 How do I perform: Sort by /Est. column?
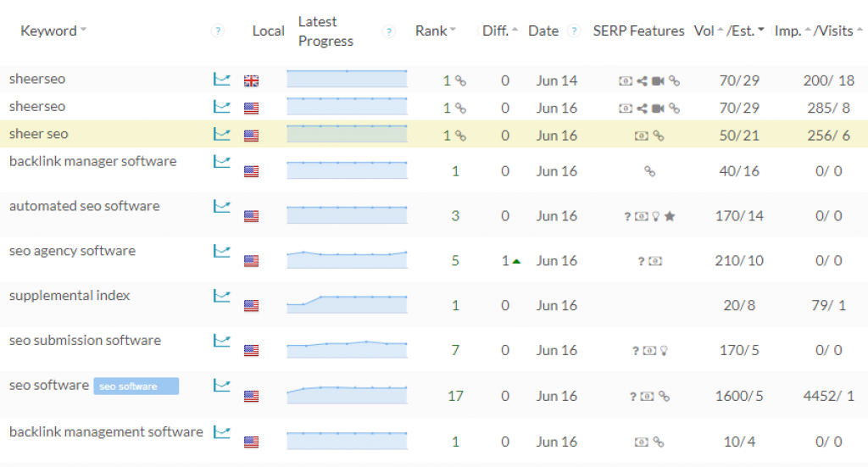[x=745, y=31]
